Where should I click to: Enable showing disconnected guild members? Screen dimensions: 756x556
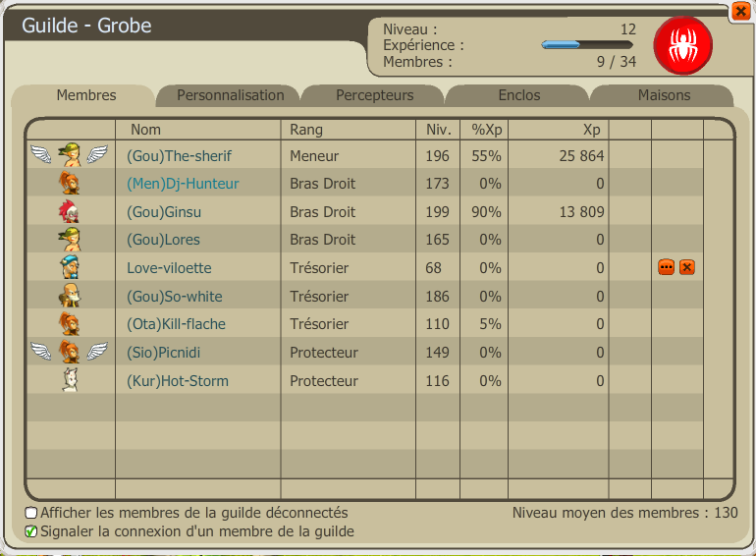[31, 513]
